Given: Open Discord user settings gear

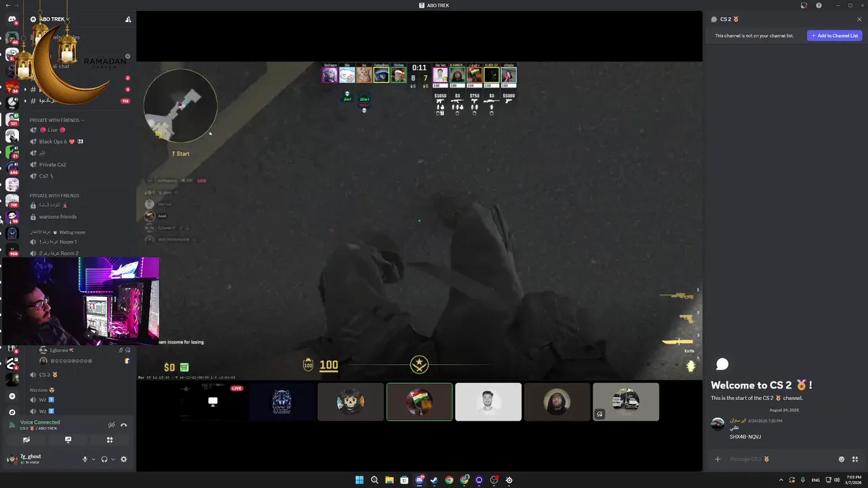Looking at the screenshot, I should (123, 459).
